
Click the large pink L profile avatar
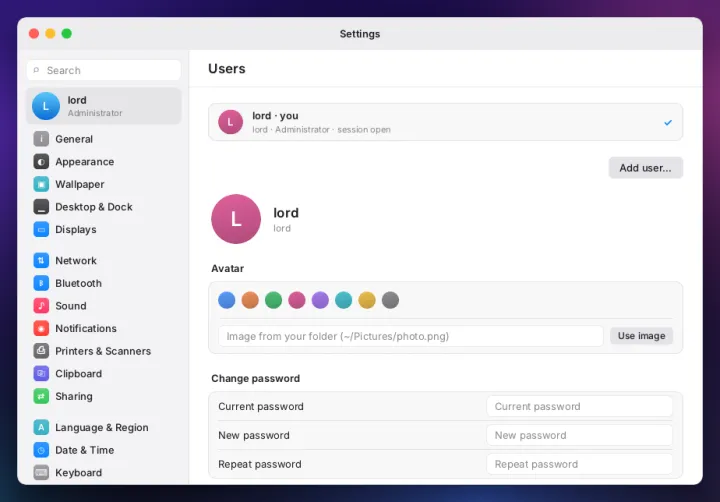[x=236, y=219]
